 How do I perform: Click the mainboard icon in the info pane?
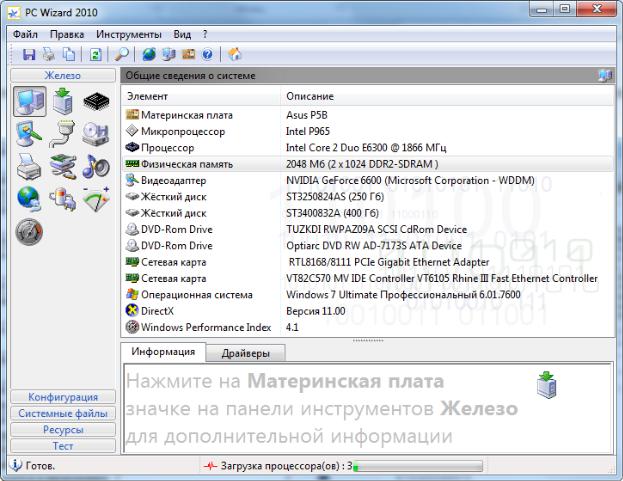547,385
